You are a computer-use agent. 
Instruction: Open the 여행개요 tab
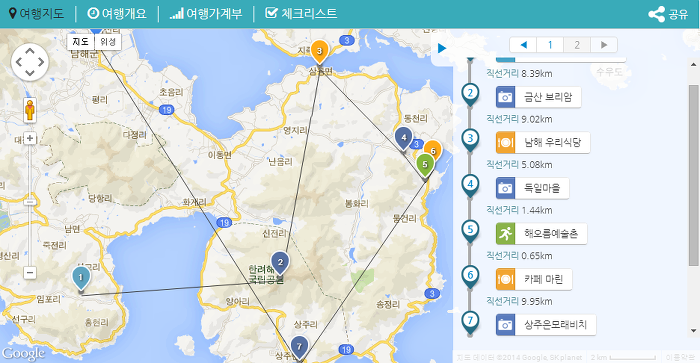(x=117, y=13)
